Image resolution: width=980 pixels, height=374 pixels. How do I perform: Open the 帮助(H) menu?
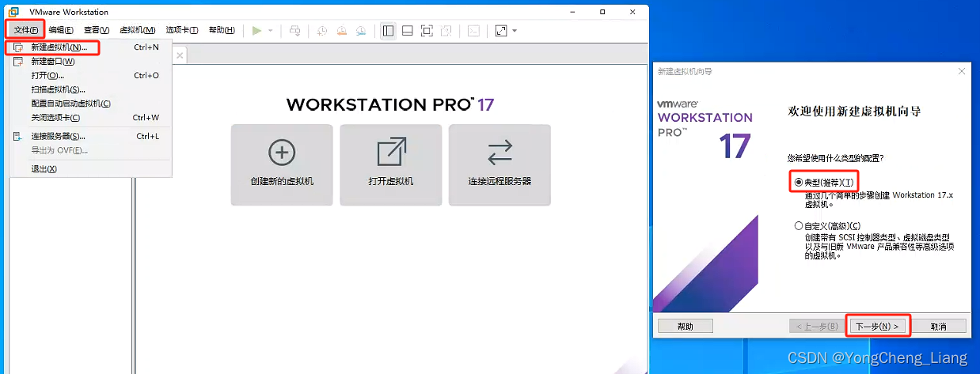coord(222,30)
